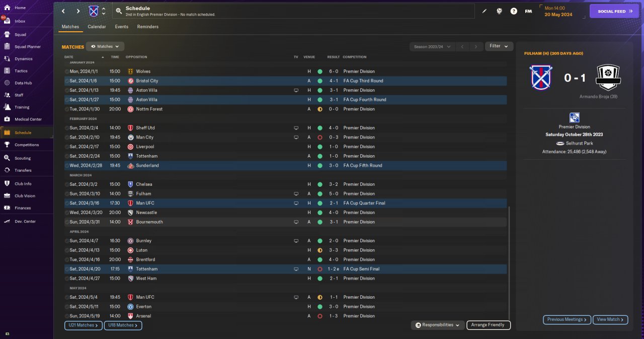This screenshot has width=644, height=339.
Task: Open the Data Hub icon
Action: (x=7, y=83)
